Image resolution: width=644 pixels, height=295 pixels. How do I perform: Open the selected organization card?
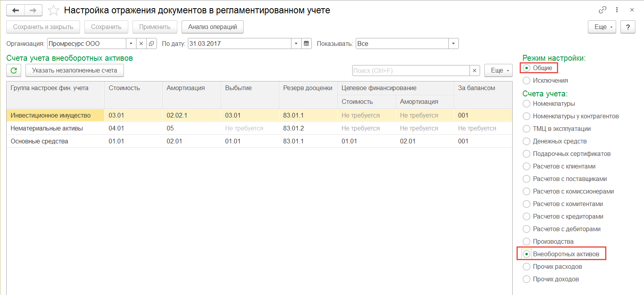click(x=151, y=43)
